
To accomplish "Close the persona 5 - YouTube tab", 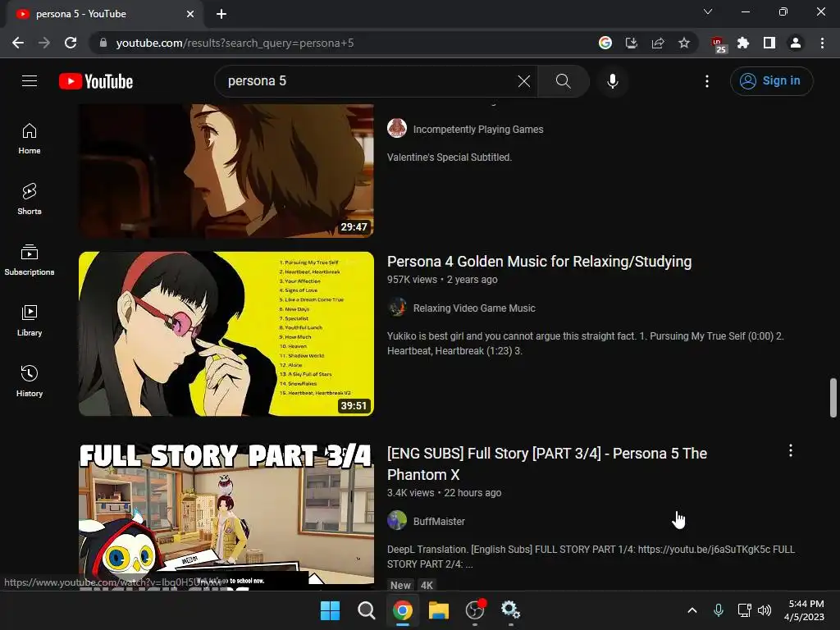I will [x=190, y=14].
